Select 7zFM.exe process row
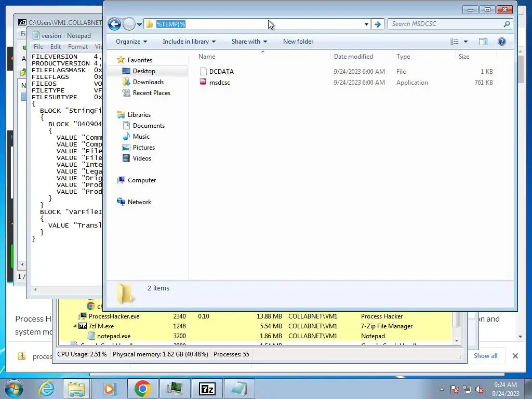The image size is (532, 399). pos(255,326)
